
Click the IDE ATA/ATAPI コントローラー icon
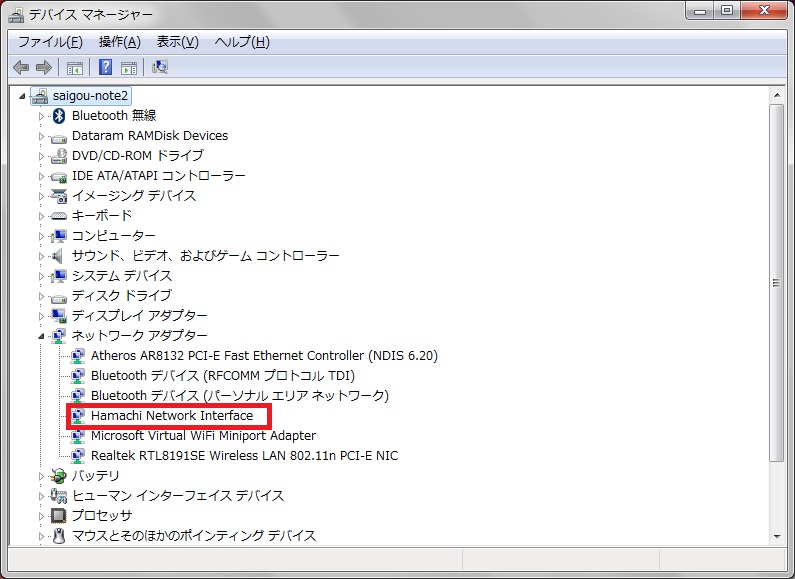(x=59, y=177)
